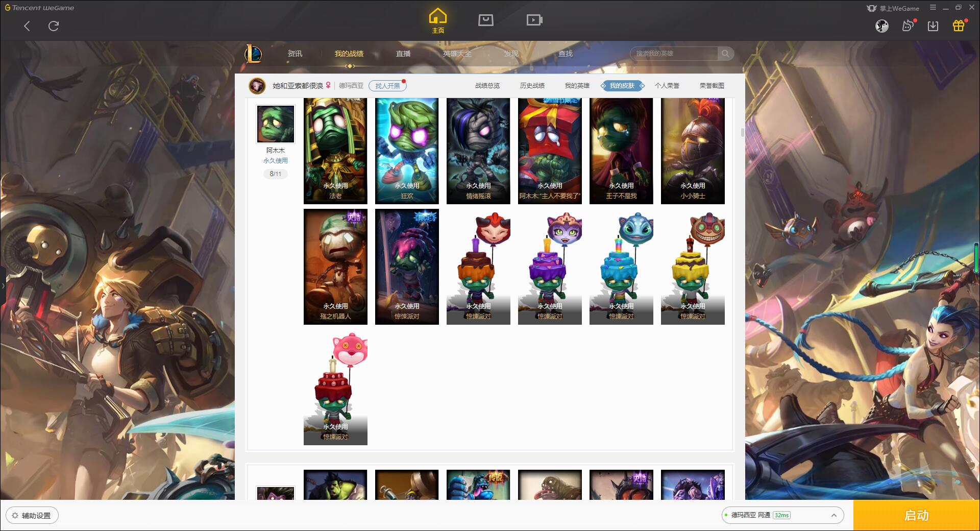Open the 情绪摇滚 skin card
This screenshot has width=980, height=531.
tap(478, 151)
